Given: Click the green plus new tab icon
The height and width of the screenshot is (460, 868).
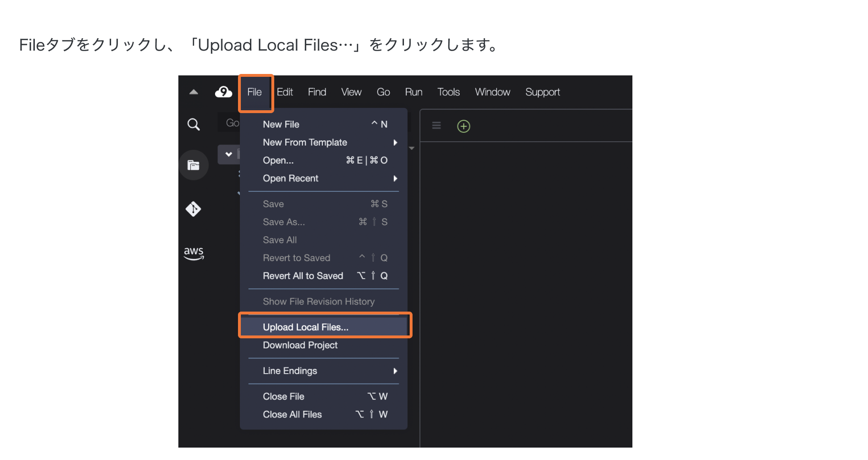Looking at the screenshot, I should pos(464,126).
